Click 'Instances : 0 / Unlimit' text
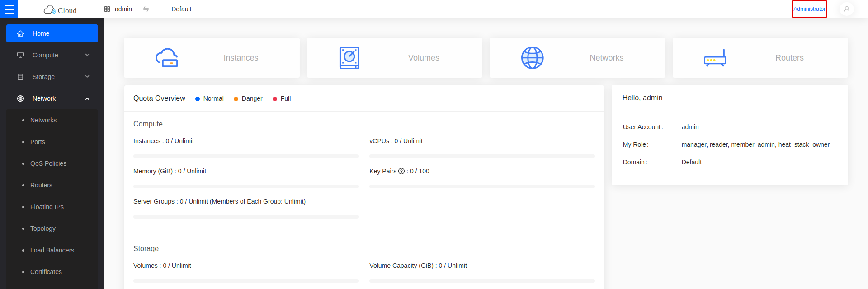 (x=164, y=141)
